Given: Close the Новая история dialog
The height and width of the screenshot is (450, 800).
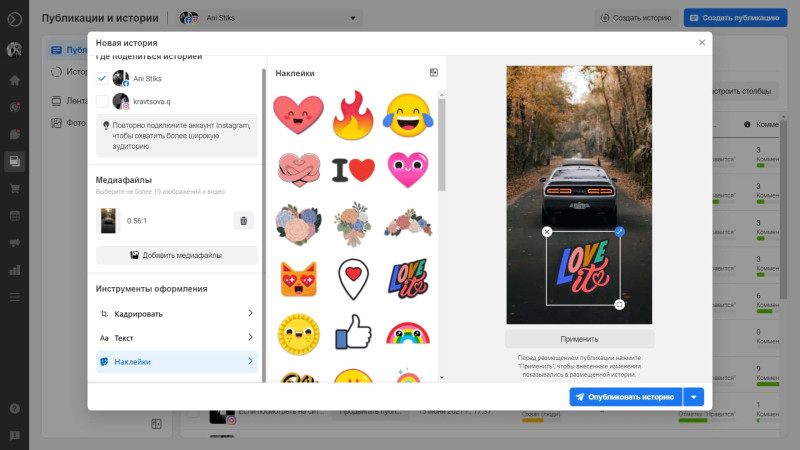Looking at the screenshot, I should tap(702, 42).
